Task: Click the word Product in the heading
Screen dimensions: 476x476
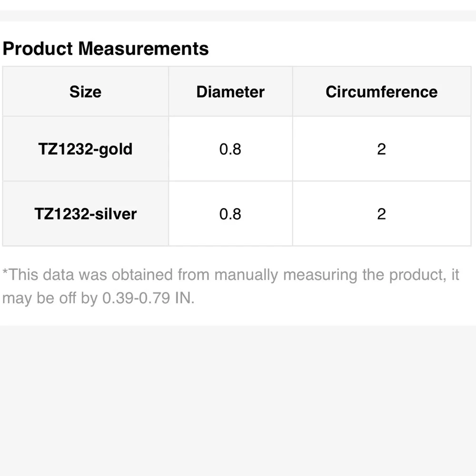Action: coord(38,49)
